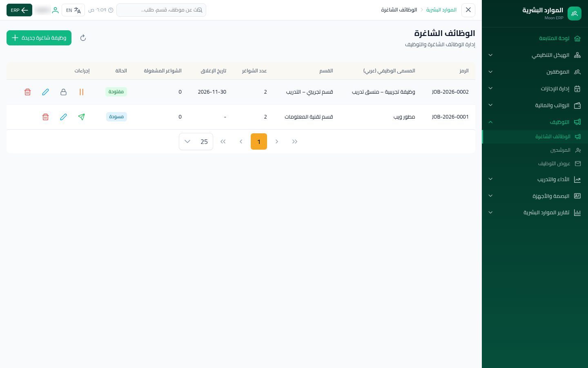The width and height of the screenshot is (588, 368).
Task: Expand إدارة الإجازات menu
Action: point(535,89)
